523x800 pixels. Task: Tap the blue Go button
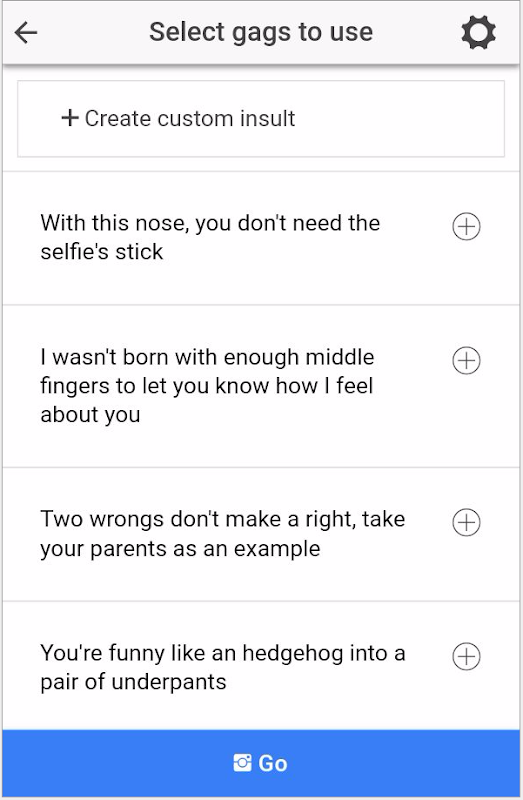261,763
